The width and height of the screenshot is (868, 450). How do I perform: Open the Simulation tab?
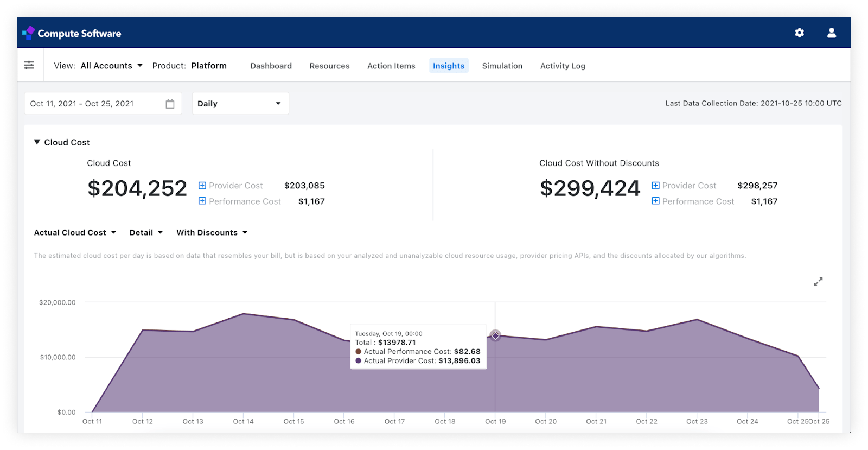pyautogui.click(x=502, y=66)
